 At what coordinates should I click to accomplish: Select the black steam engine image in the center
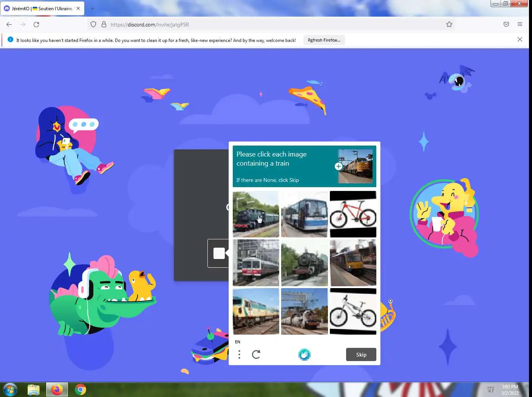[305, 262]
